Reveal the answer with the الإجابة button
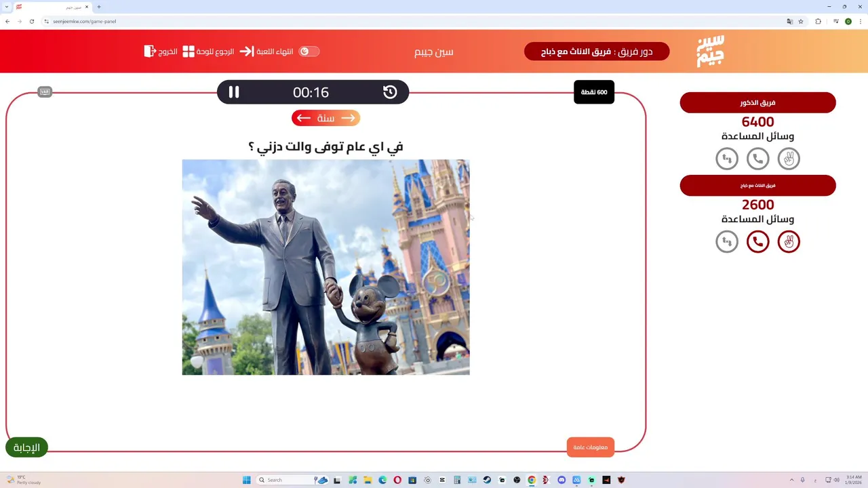 coord(27,447)
